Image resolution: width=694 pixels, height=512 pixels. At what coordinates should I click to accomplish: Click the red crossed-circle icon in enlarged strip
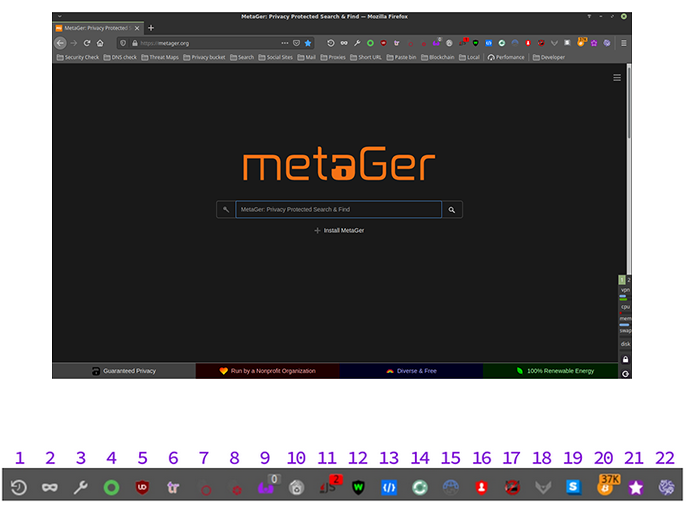tap(512, 488)
